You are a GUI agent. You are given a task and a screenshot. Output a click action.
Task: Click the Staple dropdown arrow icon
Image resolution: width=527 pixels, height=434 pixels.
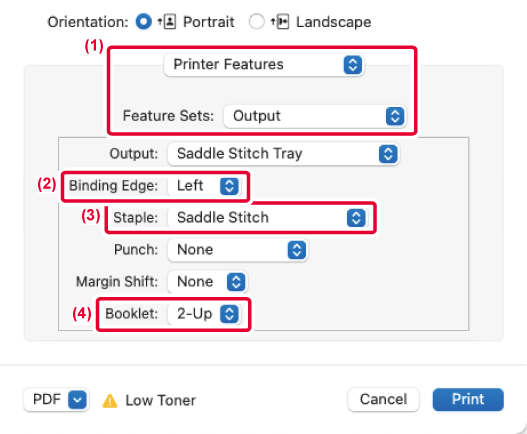pos(356,218)
